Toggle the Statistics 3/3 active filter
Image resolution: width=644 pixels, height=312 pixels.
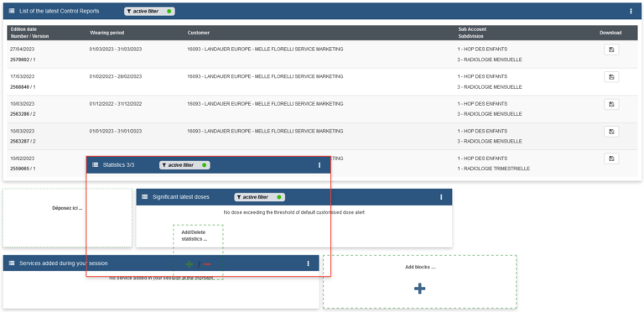(x=184, y=165)
